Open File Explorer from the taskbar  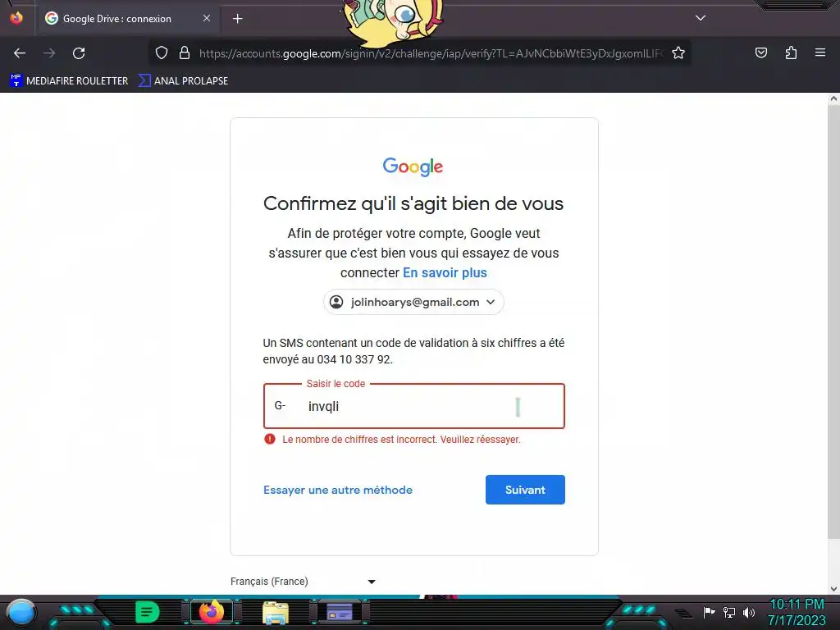click(276, 612)
